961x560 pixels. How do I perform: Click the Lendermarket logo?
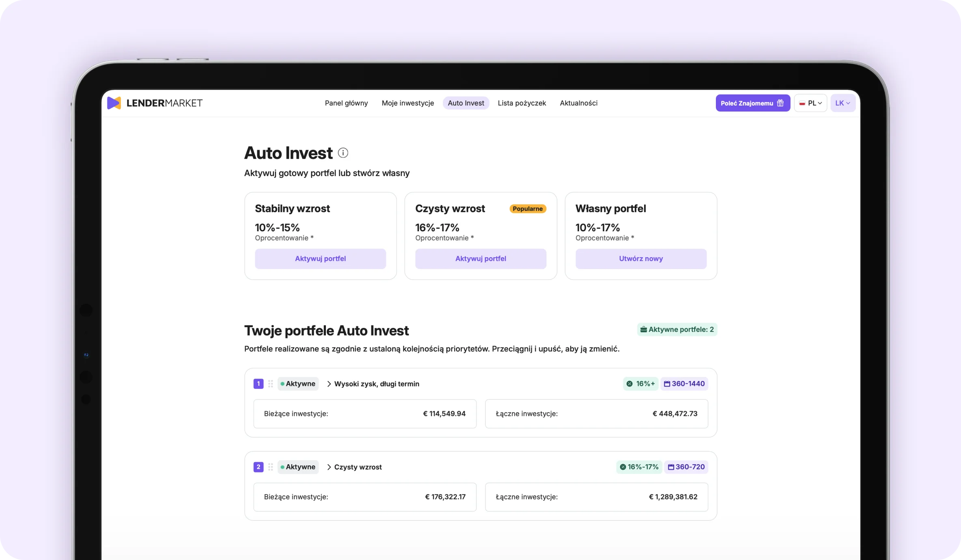pyautogui.click(x=154, y=103)
